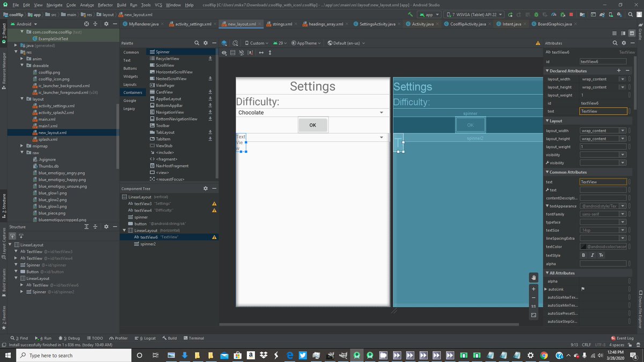
Task: Click the Windows Start button
Action: pos(8,355)
